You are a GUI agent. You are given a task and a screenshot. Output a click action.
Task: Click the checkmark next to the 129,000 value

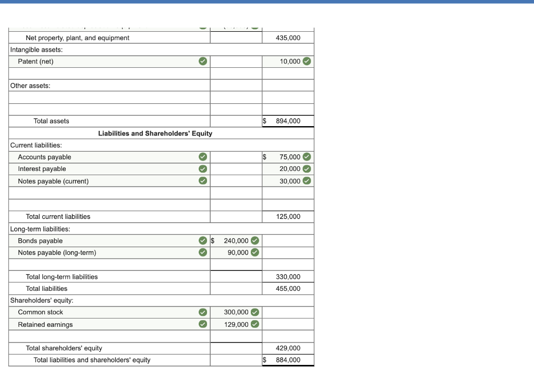[254, 324]
